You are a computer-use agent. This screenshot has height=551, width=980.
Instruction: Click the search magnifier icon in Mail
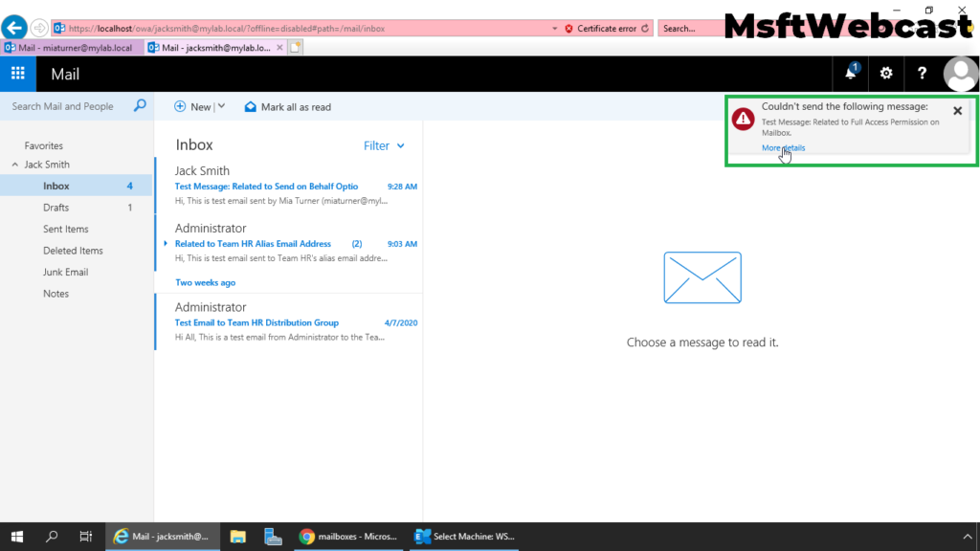pos(140,105)
